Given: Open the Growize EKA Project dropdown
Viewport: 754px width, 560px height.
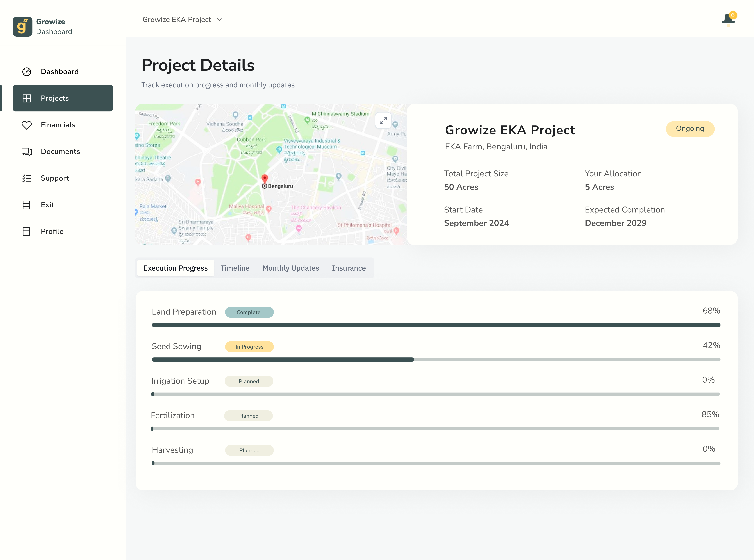Looking at the screenshot, I should click(177, 20).
